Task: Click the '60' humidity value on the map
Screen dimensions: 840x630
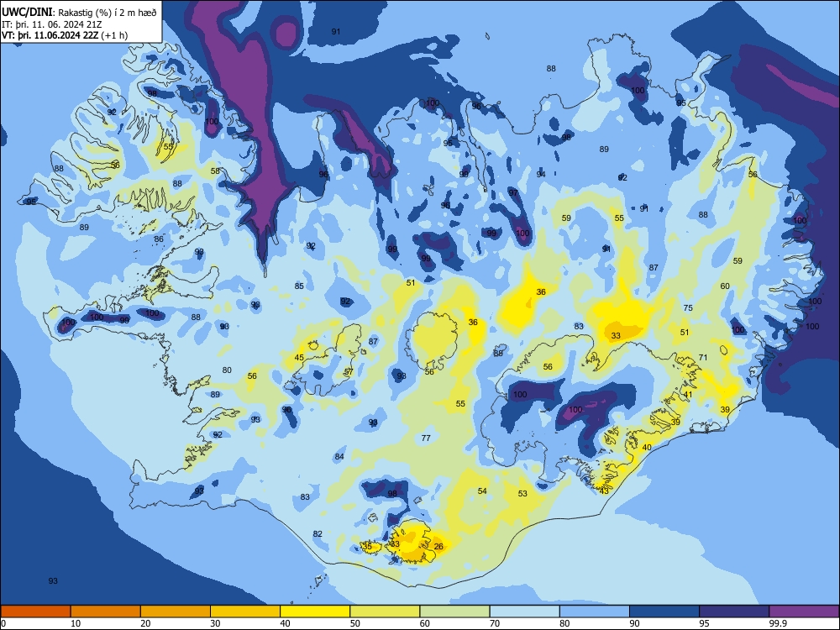Action: tap(725, 286)
